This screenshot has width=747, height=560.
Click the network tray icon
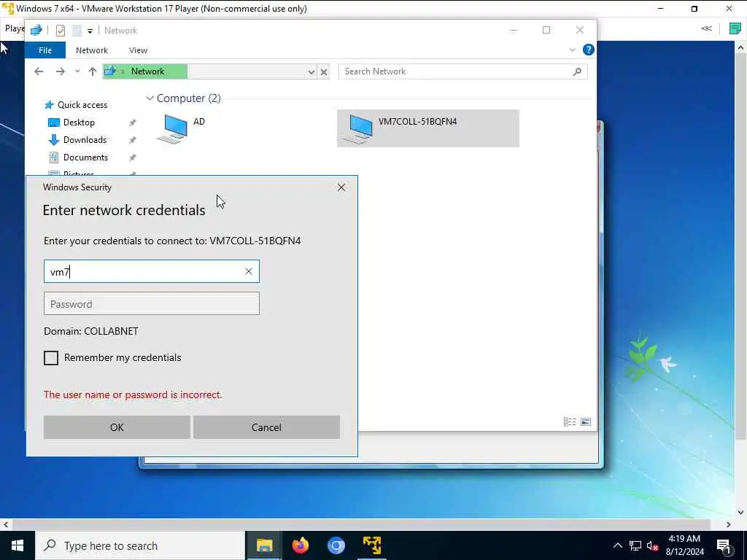(x=635, y=545)
